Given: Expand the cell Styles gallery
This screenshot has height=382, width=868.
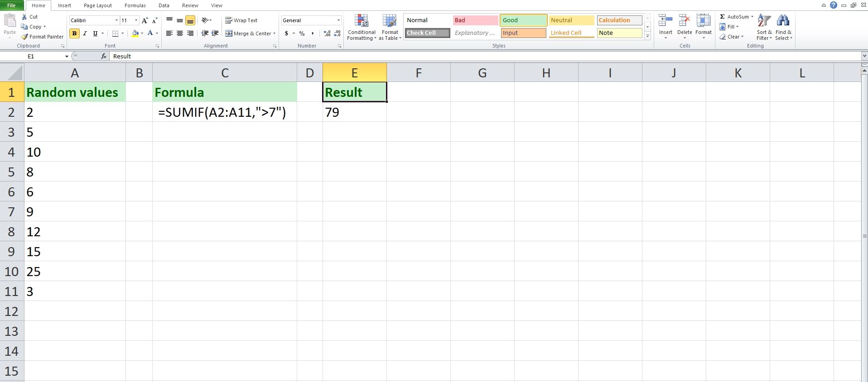Looking at the screenshot, I should pyautogui.click(x=648, y=36).
